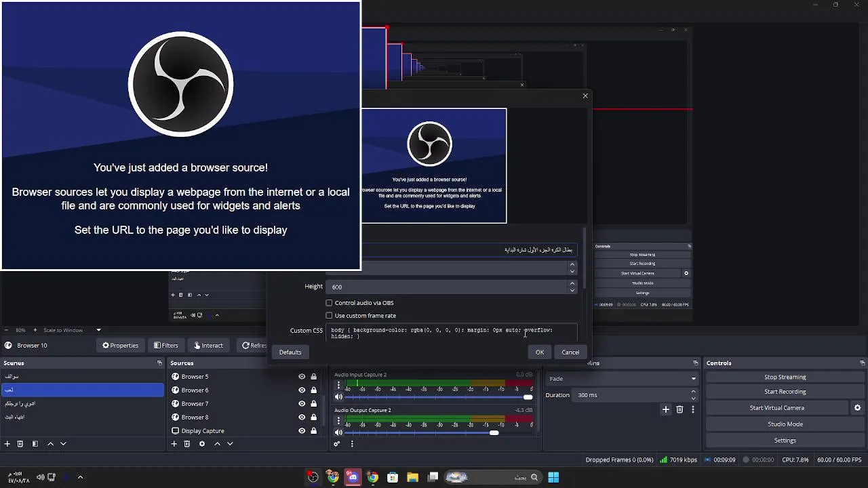Screen dimensions: 868x488
Task: Open Discord from the Windows taskbar
Action: click(x=353, y=477)
